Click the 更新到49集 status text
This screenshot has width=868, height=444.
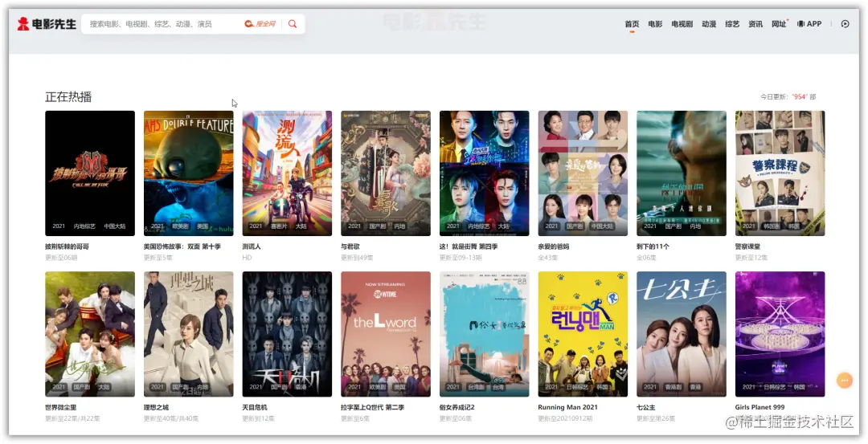click(357, 258)
